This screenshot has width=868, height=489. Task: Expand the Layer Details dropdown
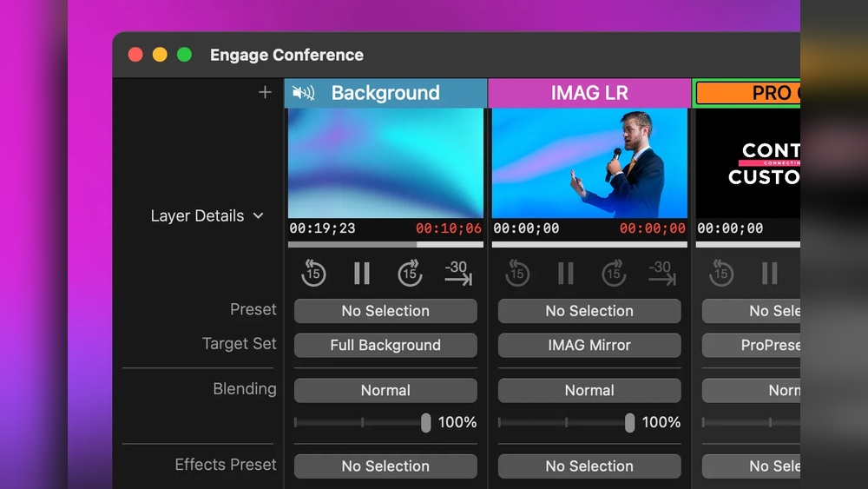pos(207,215)
